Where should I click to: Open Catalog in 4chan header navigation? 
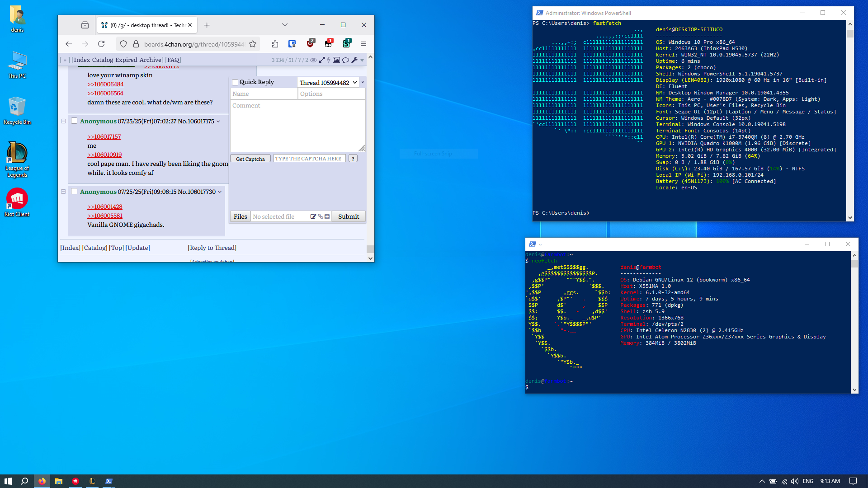pyautogui.click(x=103, y=60)
